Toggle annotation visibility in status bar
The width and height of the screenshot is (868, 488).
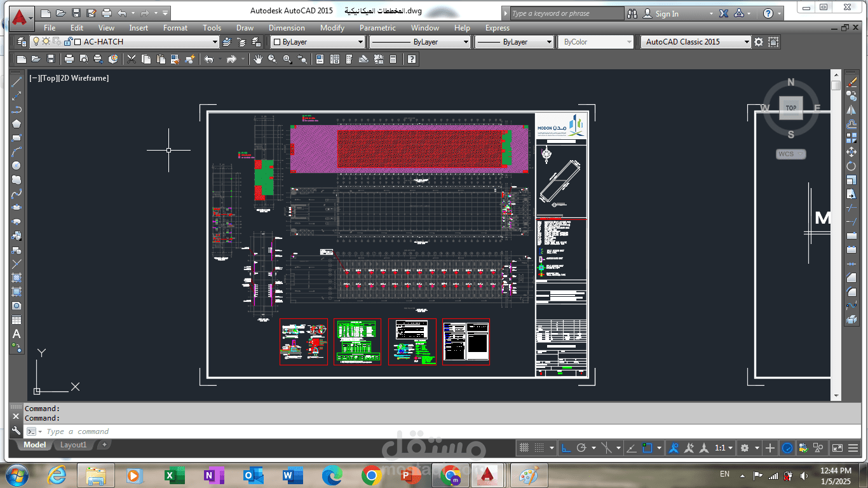(675, 448)
